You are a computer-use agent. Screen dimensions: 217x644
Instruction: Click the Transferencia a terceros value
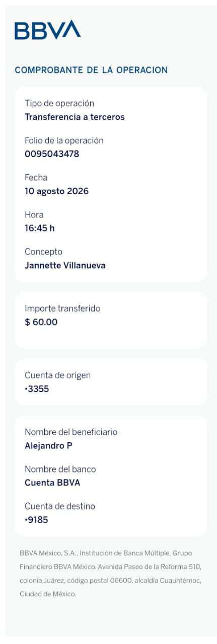point(75,117)
